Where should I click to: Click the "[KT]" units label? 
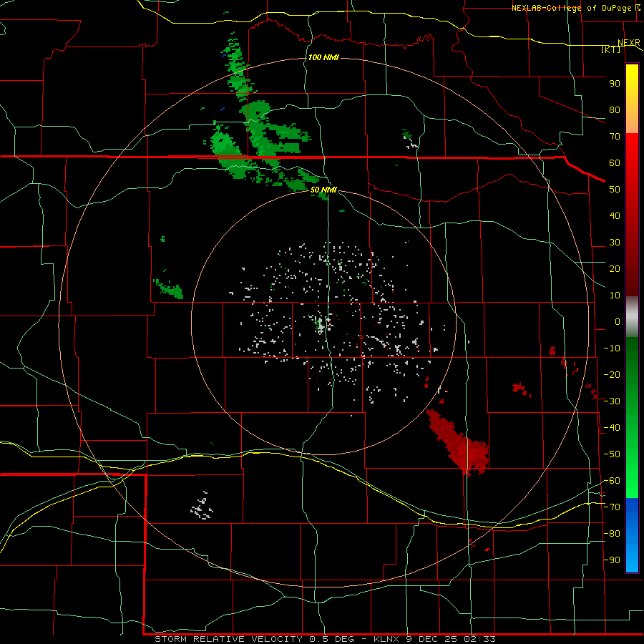coord(610,49)
